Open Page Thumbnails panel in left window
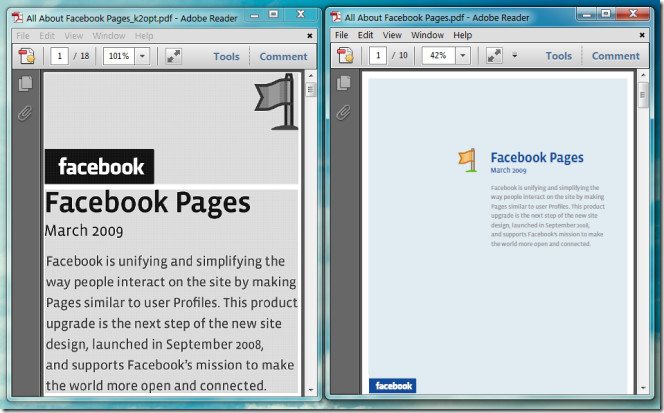Viewport: 664px width, 413px height. tap(25, 83)
